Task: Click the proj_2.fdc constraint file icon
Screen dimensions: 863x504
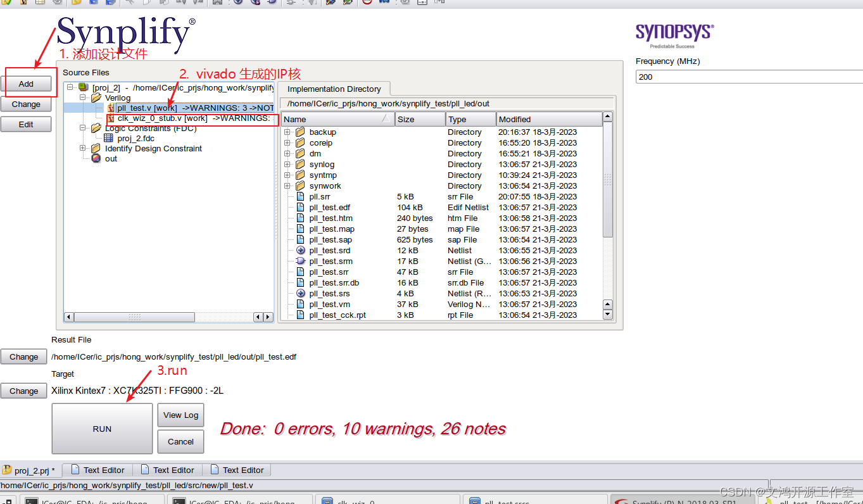Action: click(108, 138)
